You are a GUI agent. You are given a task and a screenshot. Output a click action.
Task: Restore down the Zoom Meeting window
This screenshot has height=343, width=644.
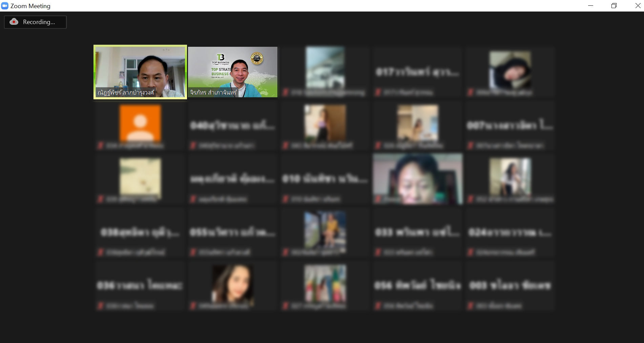coord(614,6)
